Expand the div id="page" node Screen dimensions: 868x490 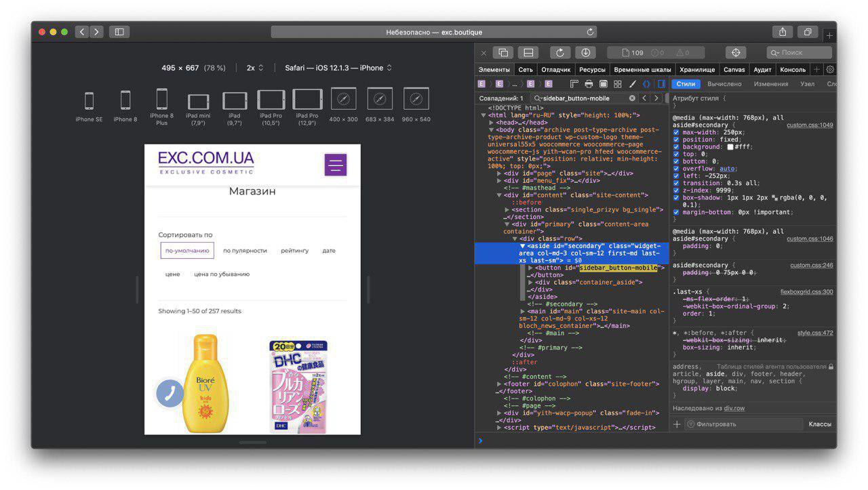pyautogui.click(x=500, y=173)
